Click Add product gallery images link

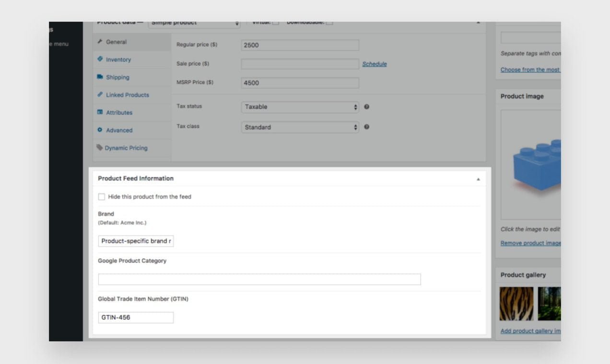coord(530,331)
